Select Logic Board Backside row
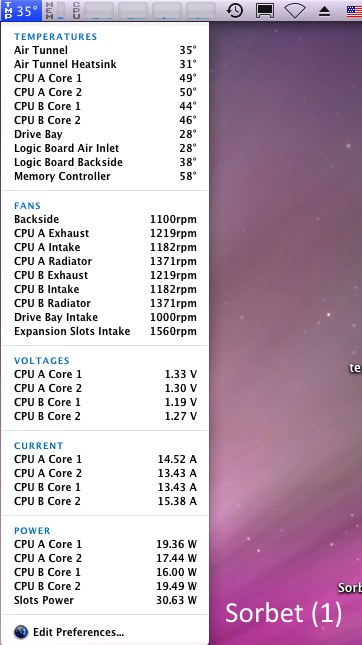The image size is (362, 645). click(105, 162)
